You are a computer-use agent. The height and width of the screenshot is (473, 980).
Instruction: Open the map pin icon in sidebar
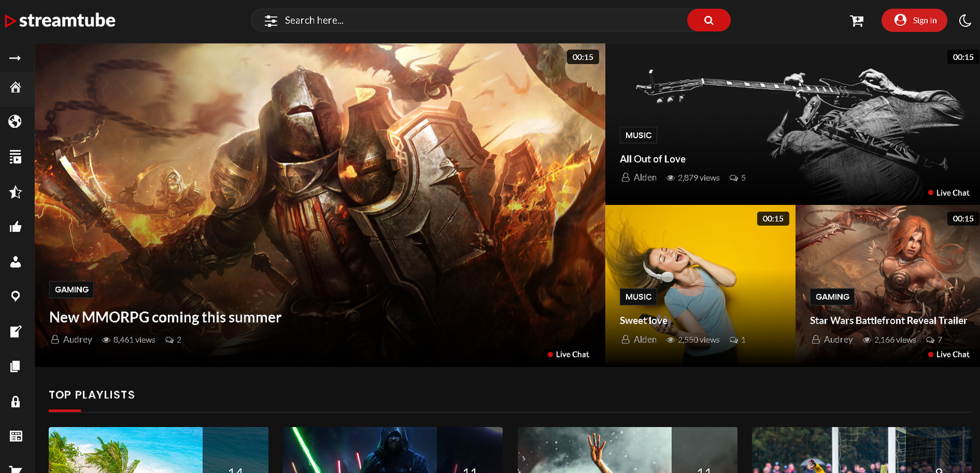[x=15, y=296]
